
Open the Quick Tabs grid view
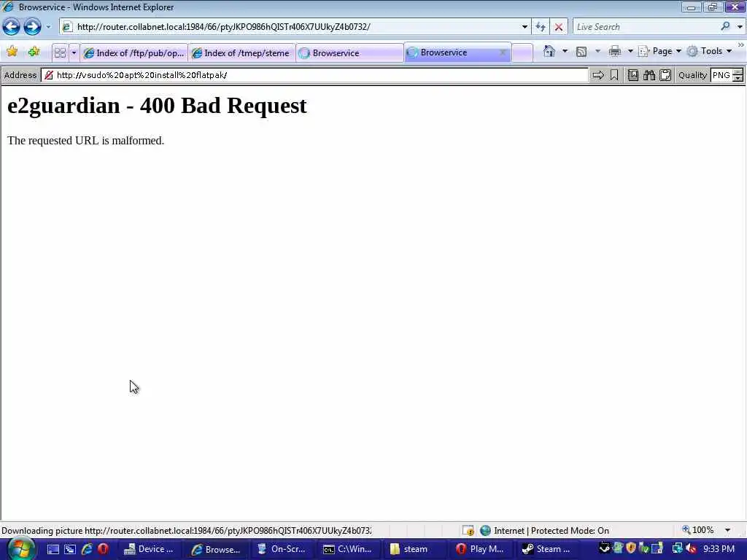click(x=60, y=52)
